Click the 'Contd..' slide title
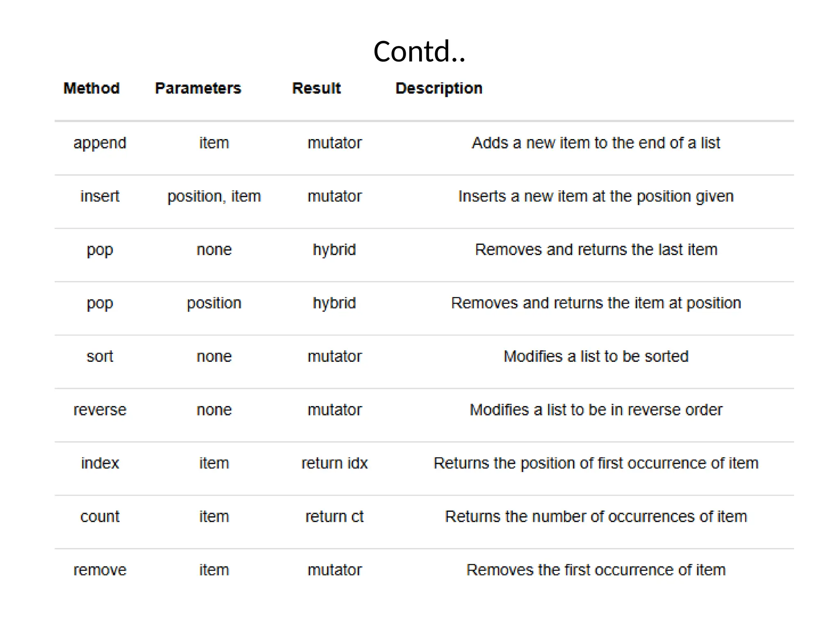The height and width of the screenshot is (630, 840). [419, 52]
